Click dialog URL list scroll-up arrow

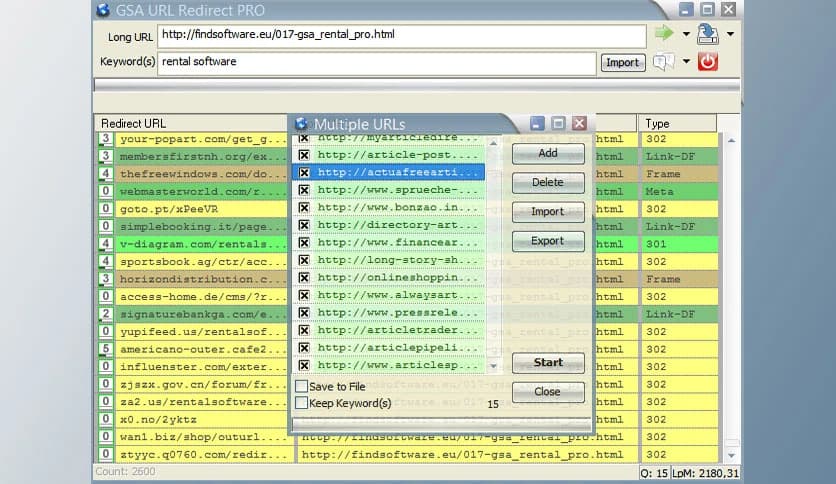[x=493, y=143]
